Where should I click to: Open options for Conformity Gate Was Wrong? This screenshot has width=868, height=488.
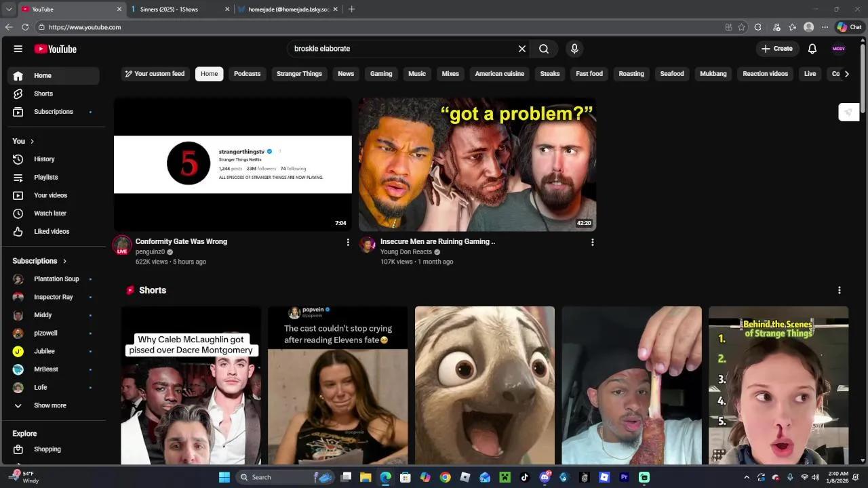pyautogui.click(x=348, y=243)
